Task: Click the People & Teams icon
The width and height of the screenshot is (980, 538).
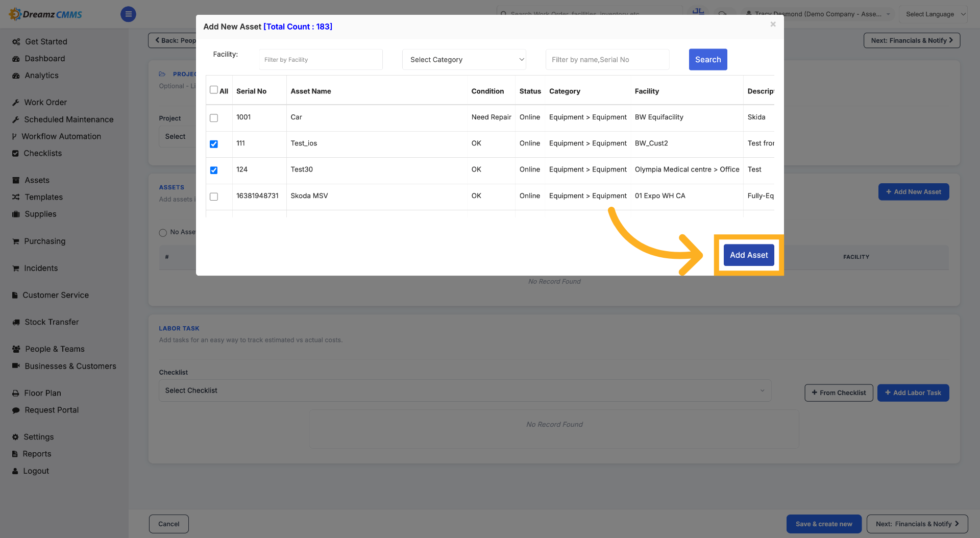Action: point(16,349)
